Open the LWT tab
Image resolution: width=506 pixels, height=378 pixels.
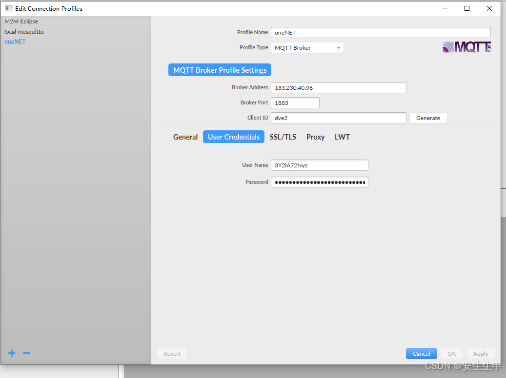tap(342, 137)
